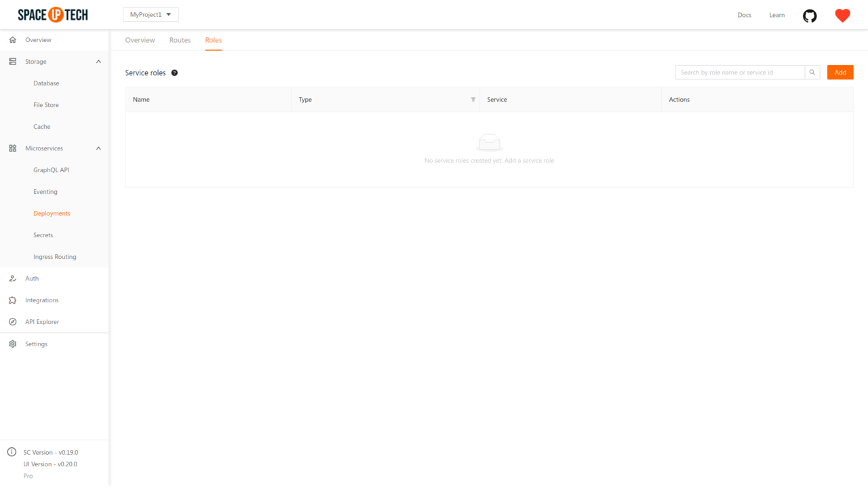Click the empty inbox illustration
Image resolution: width=868 pixels, height=488 pixels.
pyautogui.click(x=489, y=142)
